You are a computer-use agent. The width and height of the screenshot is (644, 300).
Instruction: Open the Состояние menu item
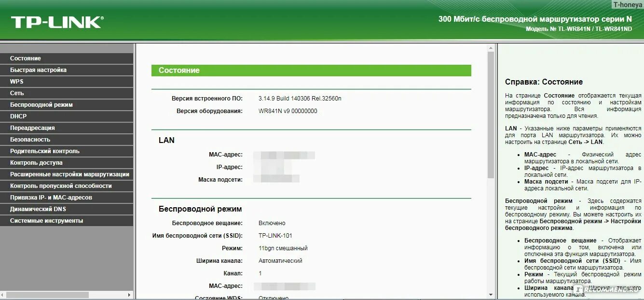67,58
